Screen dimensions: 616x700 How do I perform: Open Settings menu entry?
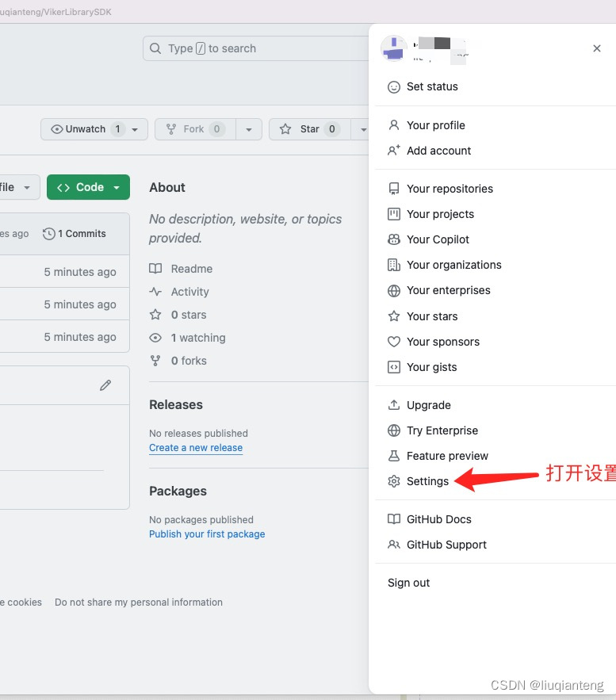point(427,481)
